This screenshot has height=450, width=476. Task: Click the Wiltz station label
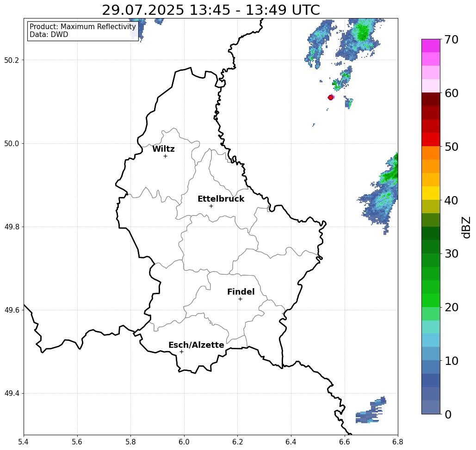coord(163,149)
